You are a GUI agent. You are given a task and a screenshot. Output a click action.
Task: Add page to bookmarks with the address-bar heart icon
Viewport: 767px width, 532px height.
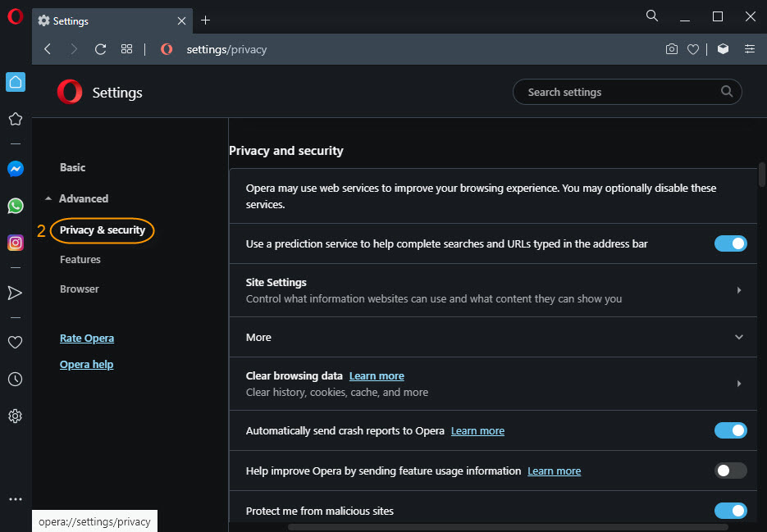(692, 49)
